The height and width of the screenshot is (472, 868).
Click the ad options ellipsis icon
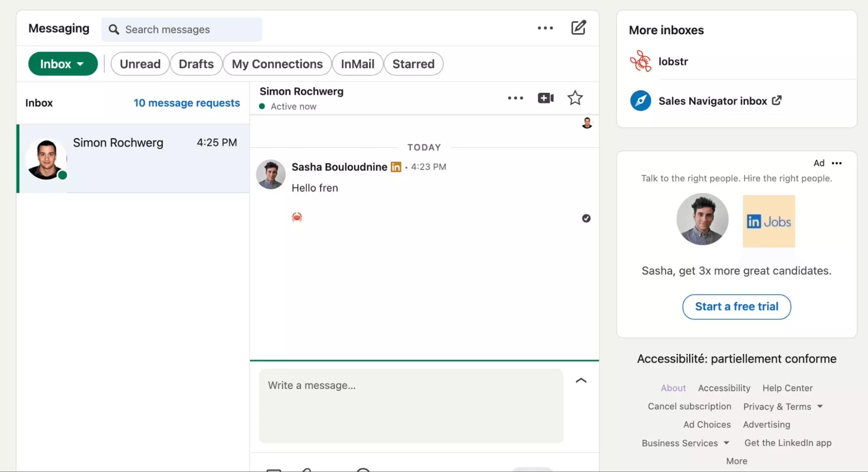837,163
